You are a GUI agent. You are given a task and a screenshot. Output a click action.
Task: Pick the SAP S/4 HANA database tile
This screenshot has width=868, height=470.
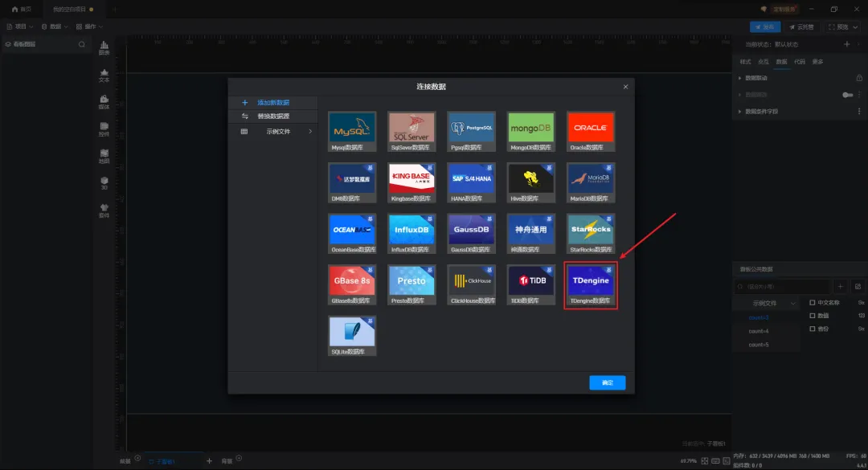pyautogui.click(x=471, y=182)
